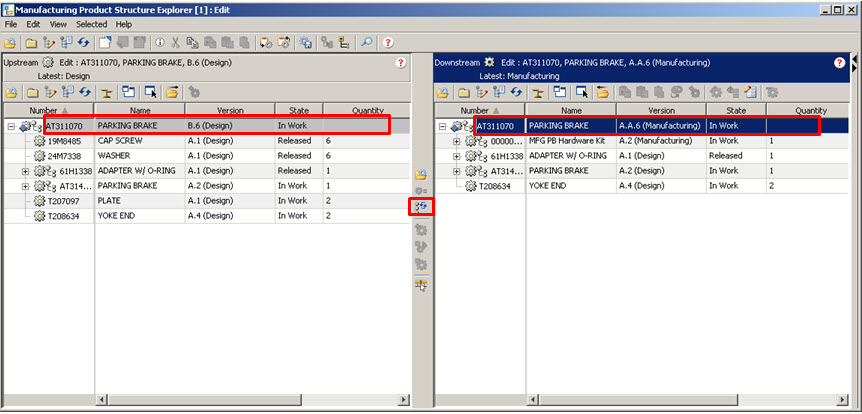This screenshot has width=862, height=414.
Task: Click the magnifying glass search icon
Action: [x=367, y=42]
